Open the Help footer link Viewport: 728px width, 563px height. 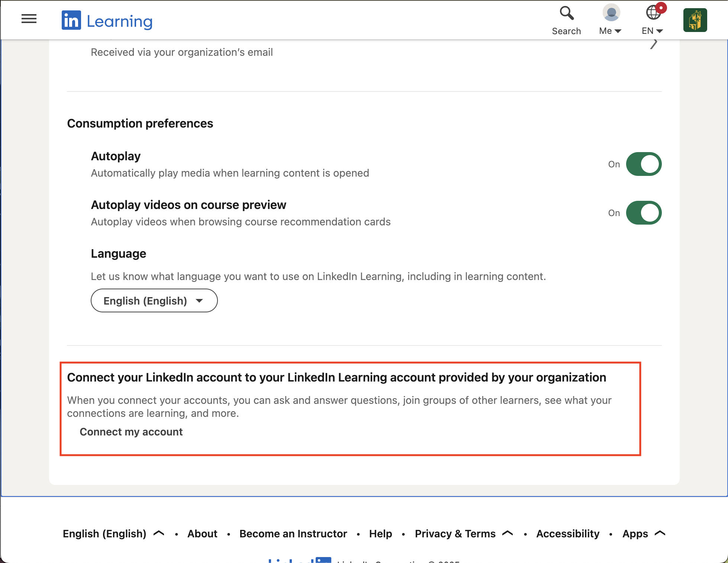380,534
